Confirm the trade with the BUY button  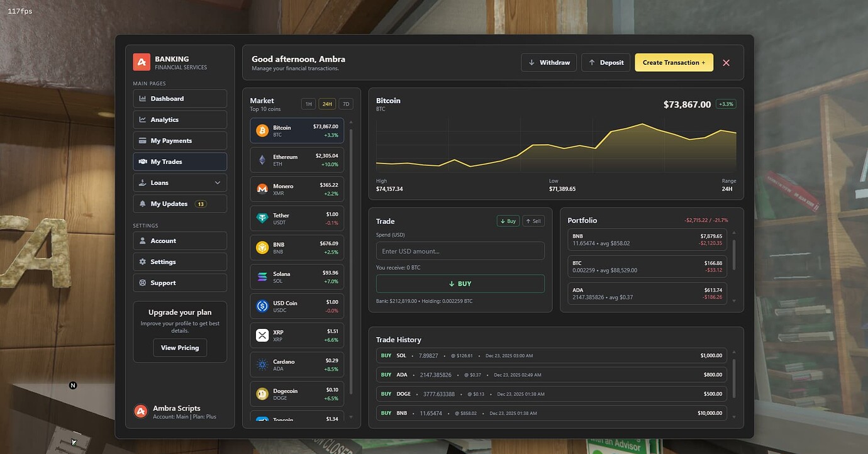[x=460, y=284]
